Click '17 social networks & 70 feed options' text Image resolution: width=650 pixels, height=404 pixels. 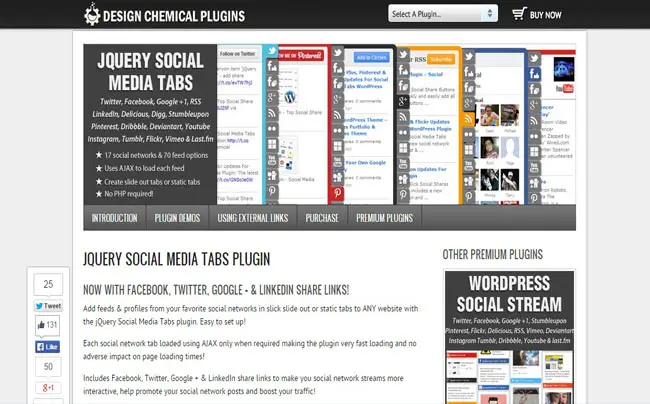pos(156,155)
